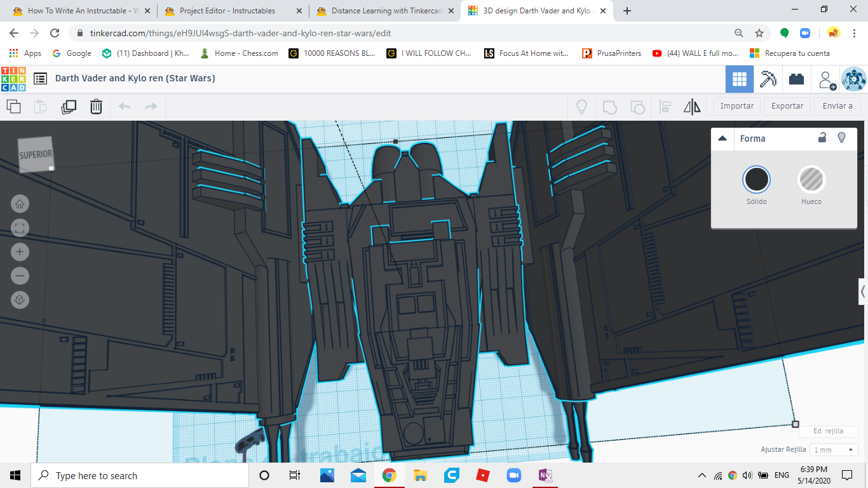
Task: Lock shape with padlock icon
Action: coord(822,138)
